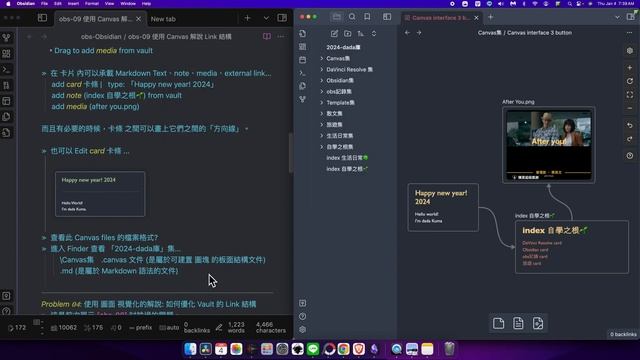Reset canvas zoom
The image size is (640, 360).
click(630, 81)
